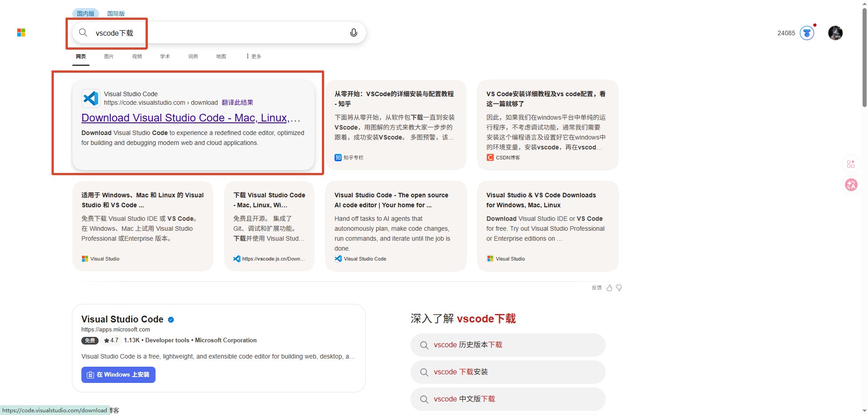The height and width of the screenshot is (415, 868).
Task: Open the user profile avatar
Action: [x=835, y=33]
